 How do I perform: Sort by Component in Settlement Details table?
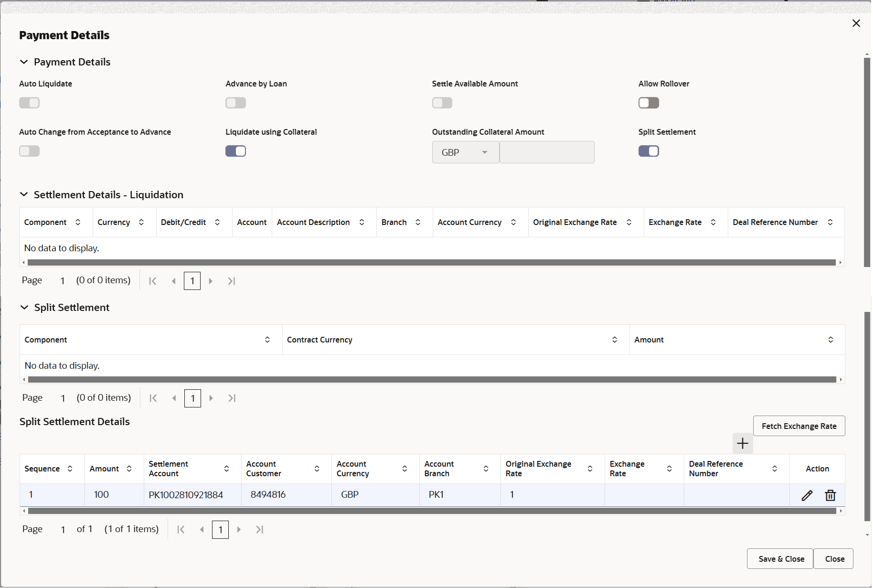point(78,222)
